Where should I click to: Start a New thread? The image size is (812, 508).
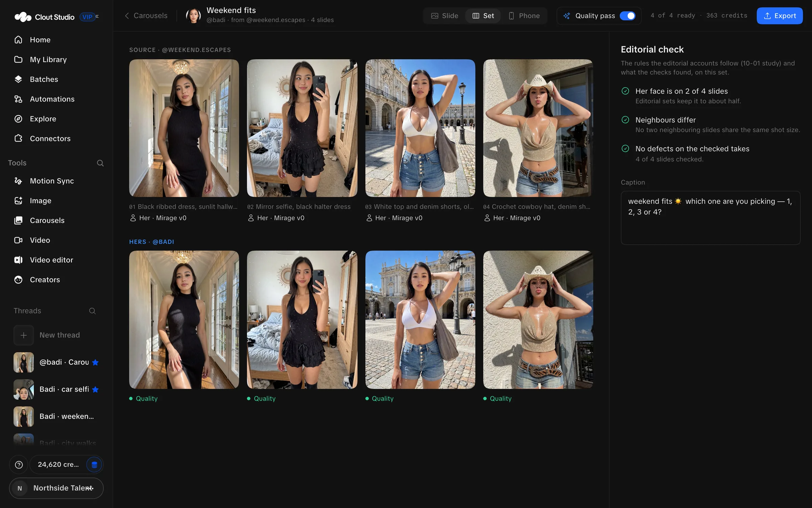tap(56, 335)
